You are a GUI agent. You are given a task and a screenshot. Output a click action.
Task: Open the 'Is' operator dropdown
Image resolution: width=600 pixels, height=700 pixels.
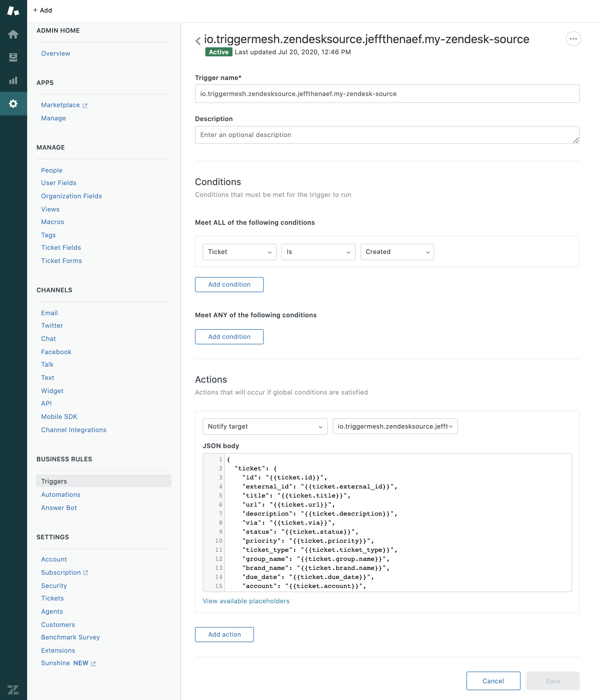(x=318, y=252)
